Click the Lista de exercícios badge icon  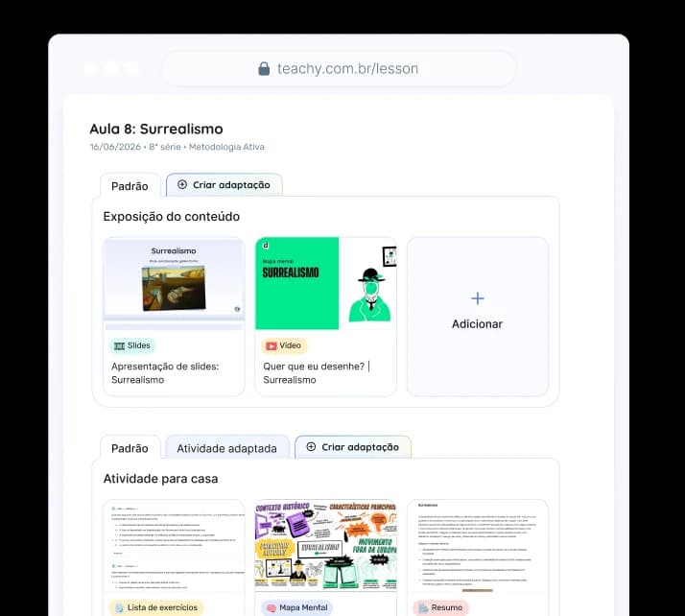pos(119,607)
